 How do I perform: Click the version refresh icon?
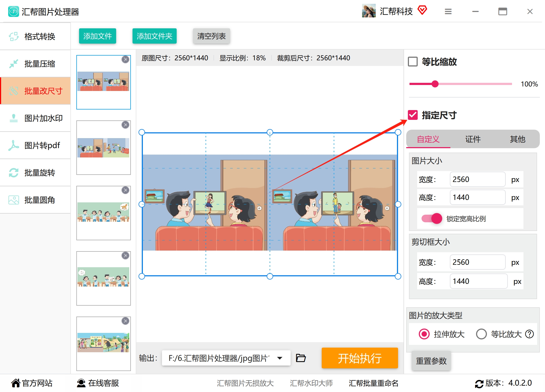[479, 384]
